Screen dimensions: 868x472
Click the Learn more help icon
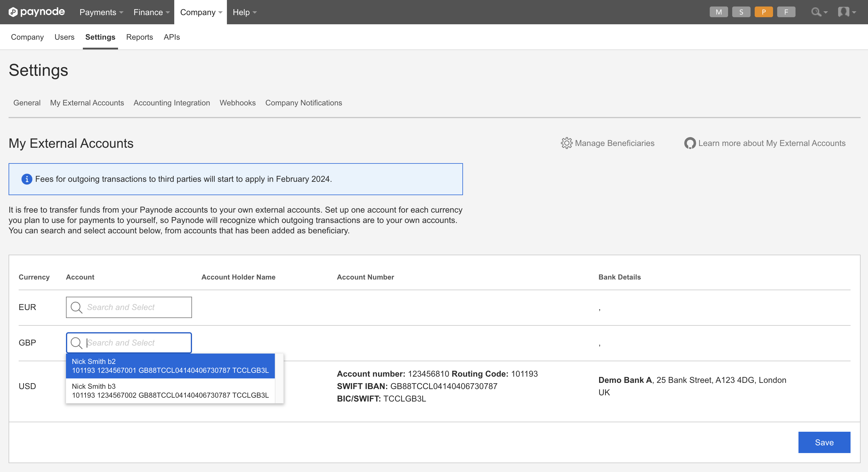point(690,143)
